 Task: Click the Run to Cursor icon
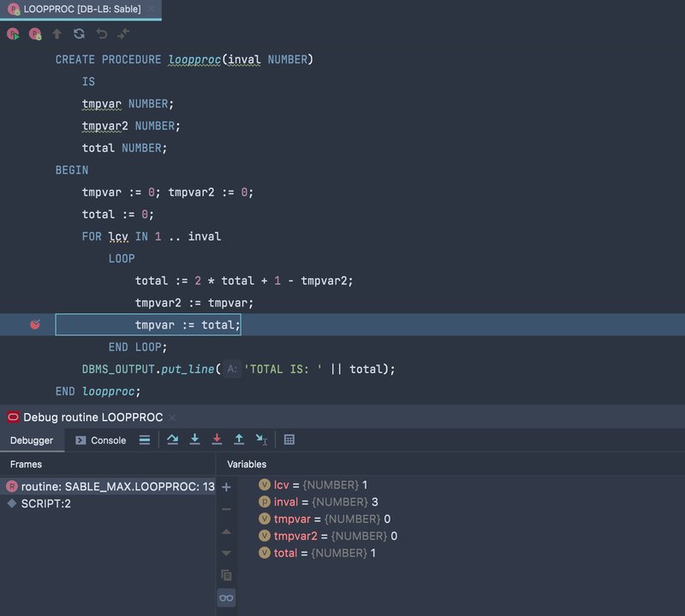[261, 440]
